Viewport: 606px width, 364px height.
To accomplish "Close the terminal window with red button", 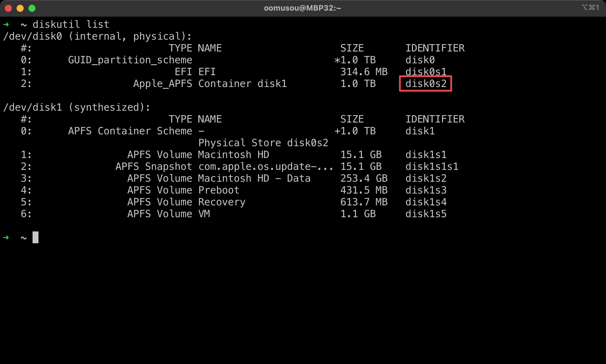I will 8,8.
